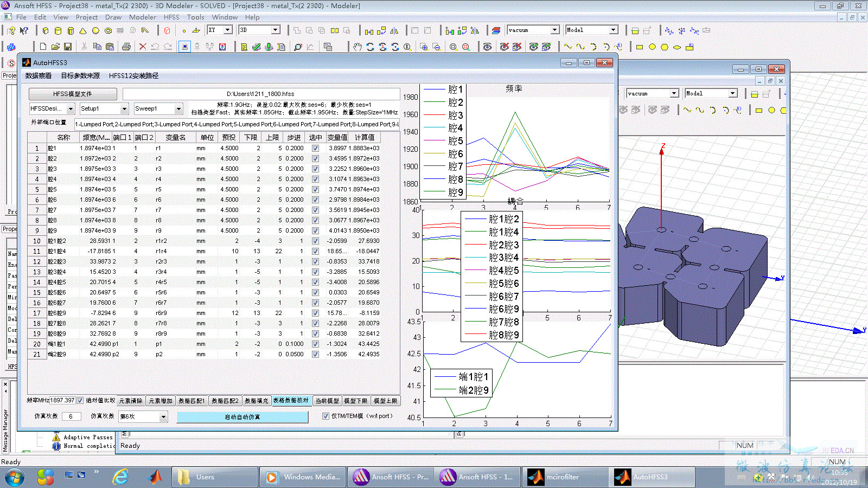Select the Draw Torus tool
Screen dimensions: 868x488
click(x=108, y=31)
